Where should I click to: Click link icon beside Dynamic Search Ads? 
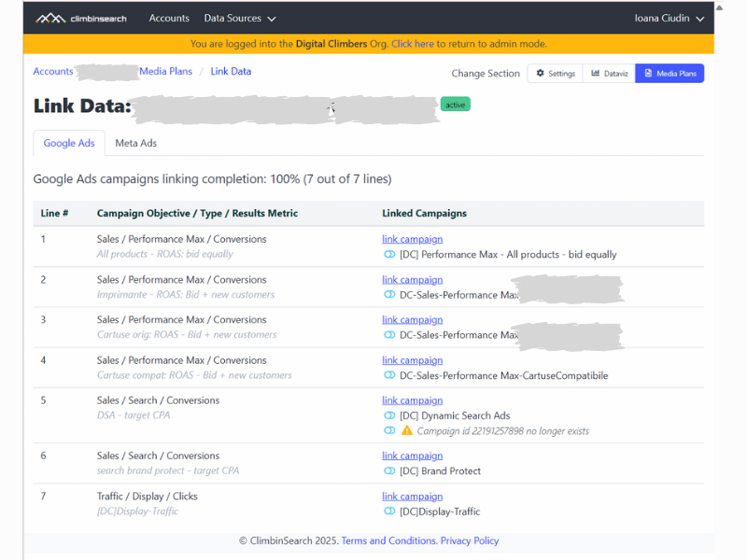(x=389, y=415)
